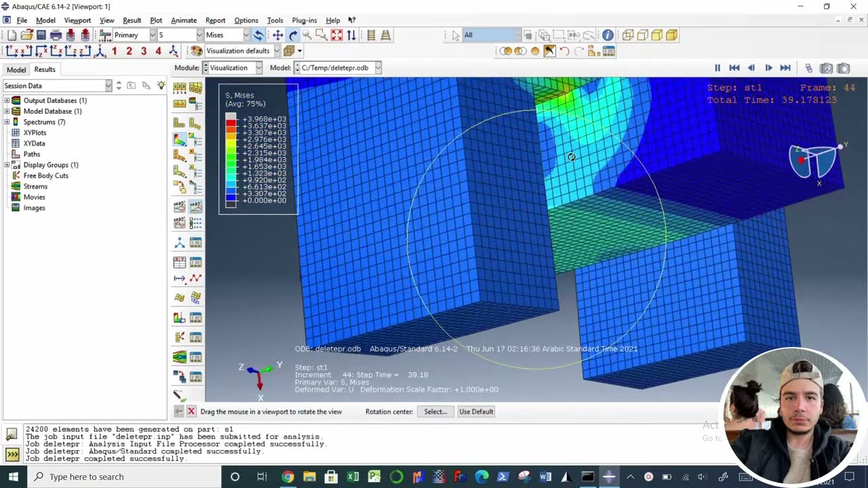Image resolution: width=868 pixels, height=488 pixels.
Task: Select the Magnify View tool
Action: click(x=307, y=35)
